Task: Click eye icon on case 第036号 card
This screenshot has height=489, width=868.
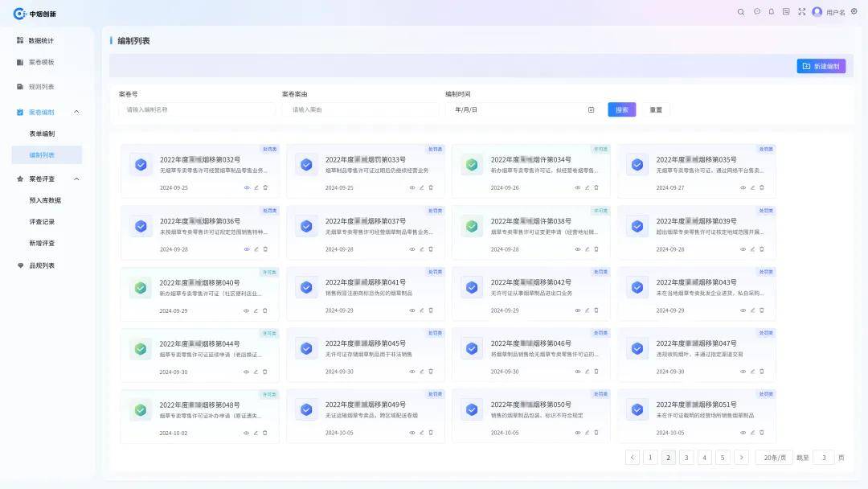Action: coord(247,249)
